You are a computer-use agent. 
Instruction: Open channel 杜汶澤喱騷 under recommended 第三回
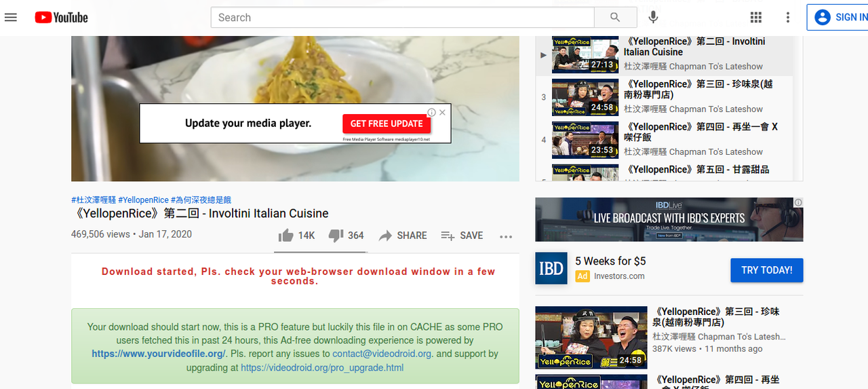click(x=719, y=337)
